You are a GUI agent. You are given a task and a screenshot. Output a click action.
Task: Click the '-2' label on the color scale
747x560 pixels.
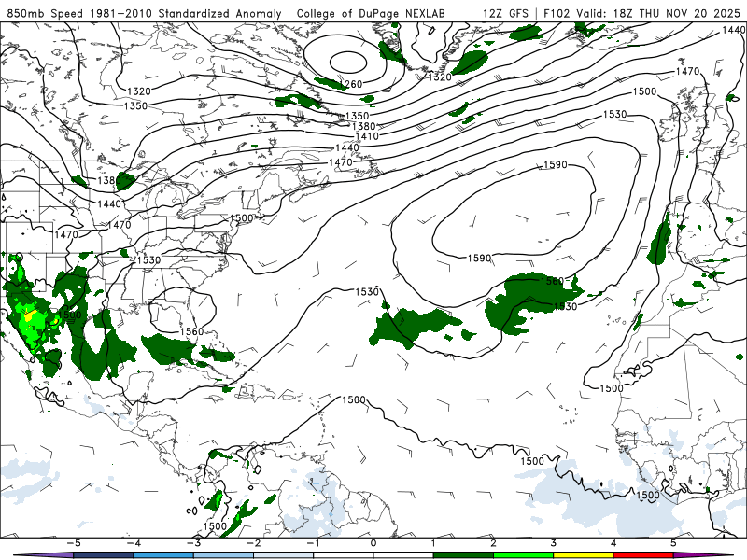click(x=253, y=543)
